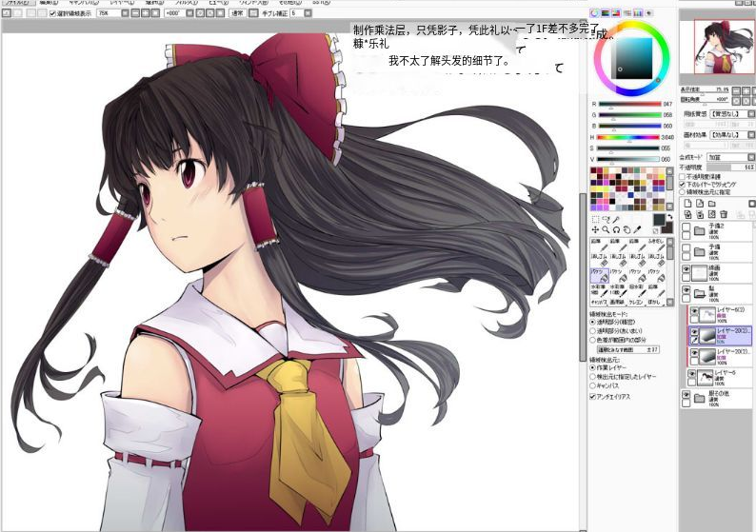The width and height of the screenshot is (756, 532).
Task: Delete layer with trash icon
Action: pyautogui.click(x=724, y=214)
